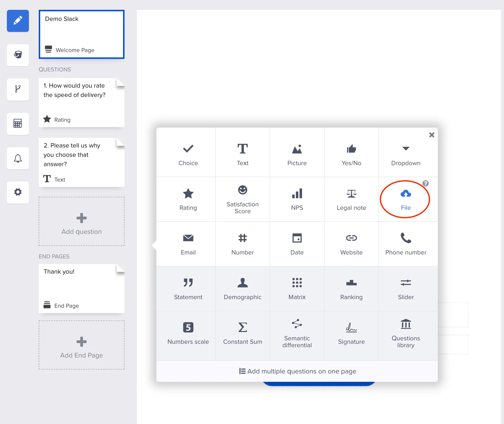Open the survey settings gear

[x=18, y=193]
